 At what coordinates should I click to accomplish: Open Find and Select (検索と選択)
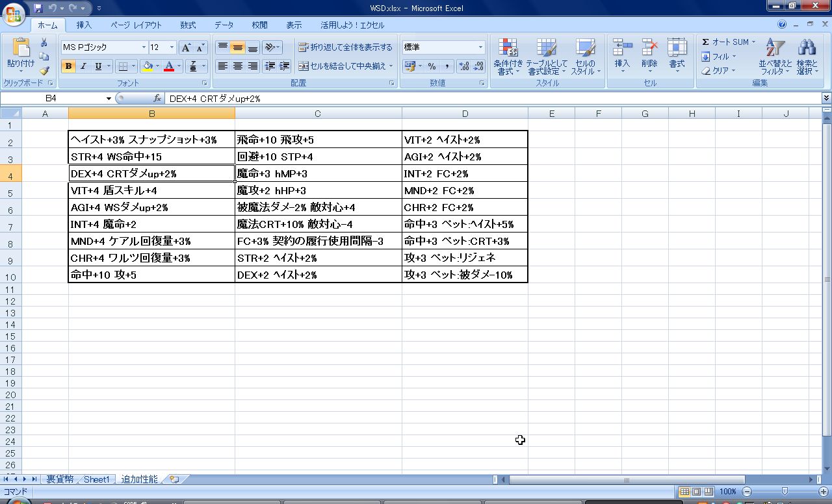807,57
